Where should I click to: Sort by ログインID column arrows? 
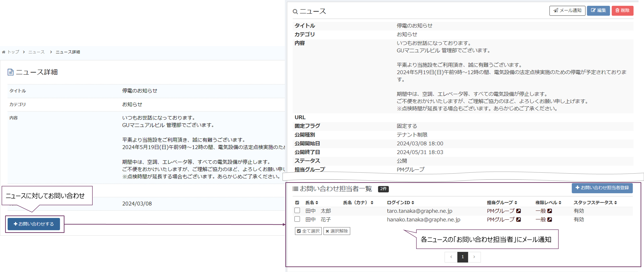[x=413, y=203]
